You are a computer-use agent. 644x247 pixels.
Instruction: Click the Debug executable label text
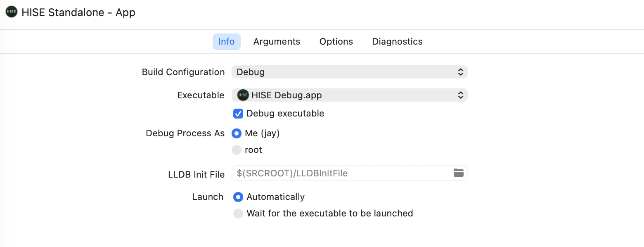285,113
